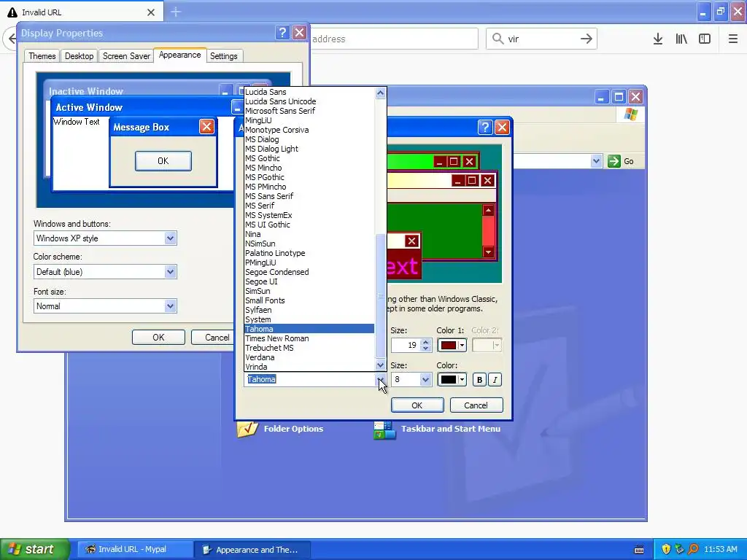
Task: Open the browser Library icon
Action: pyautogui.click(x=681, y=39)
